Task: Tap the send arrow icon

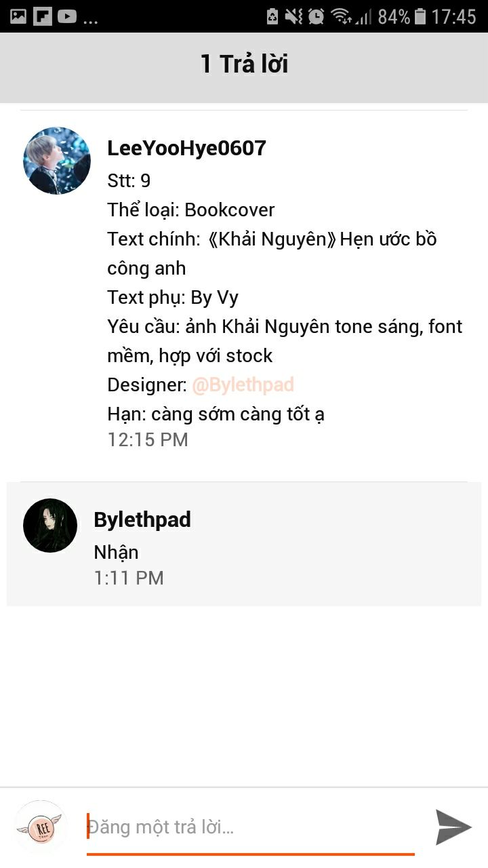Action: tap(453, 827)
